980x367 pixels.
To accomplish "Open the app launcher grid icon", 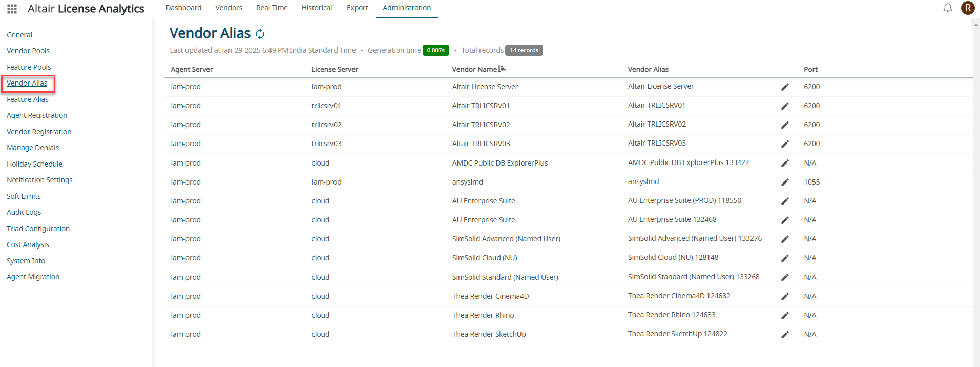I will click(12, 9).
